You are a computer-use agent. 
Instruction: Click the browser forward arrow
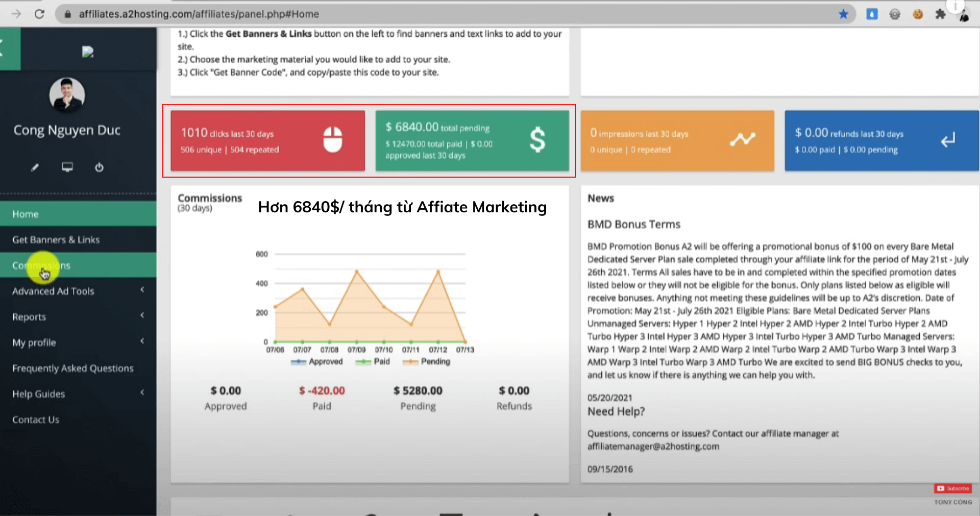pos(16,14)
